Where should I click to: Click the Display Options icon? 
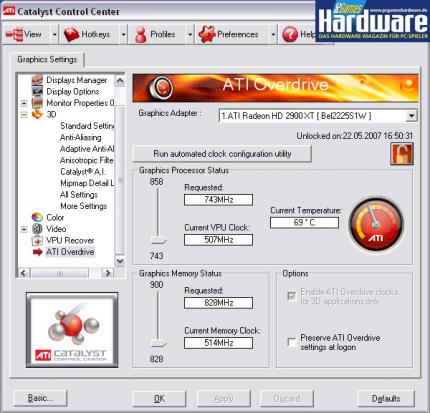[37, 91]
